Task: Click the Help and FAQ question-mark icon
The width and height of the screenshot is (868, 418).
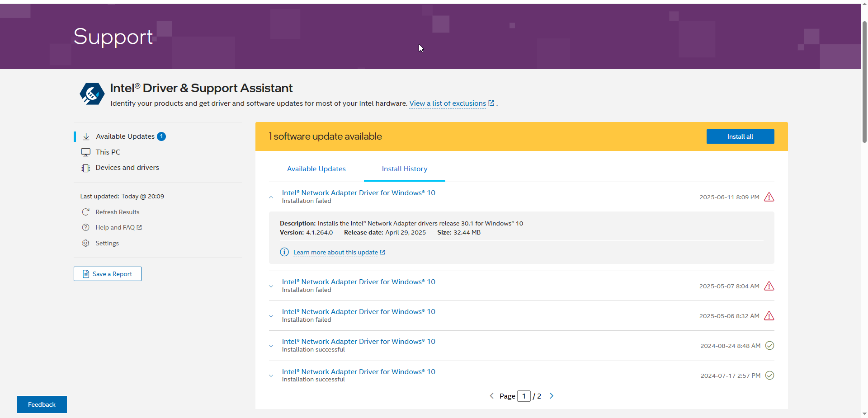Action: [85, 227]
